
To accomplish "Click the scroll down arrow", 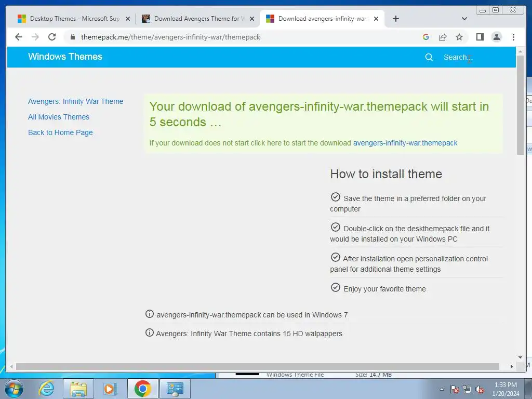I will pyautogui.click(x=520, y=357).
